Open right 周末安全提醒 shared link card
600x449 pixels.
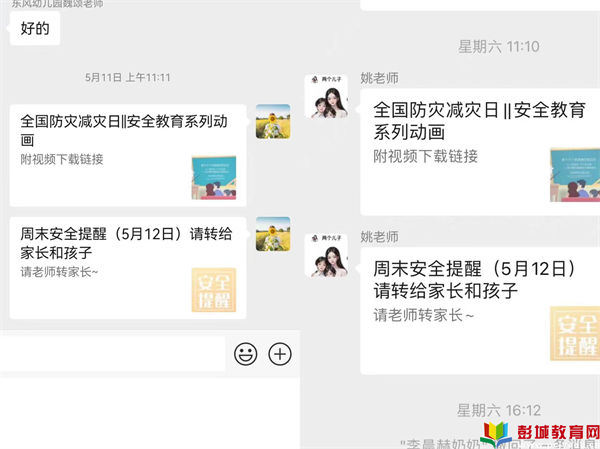(x=480, y=311)
